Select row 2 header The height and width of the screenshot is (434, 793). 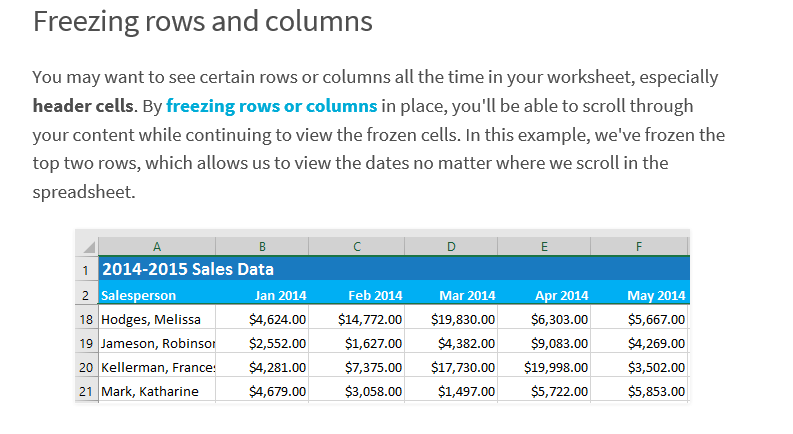[86, 294]
